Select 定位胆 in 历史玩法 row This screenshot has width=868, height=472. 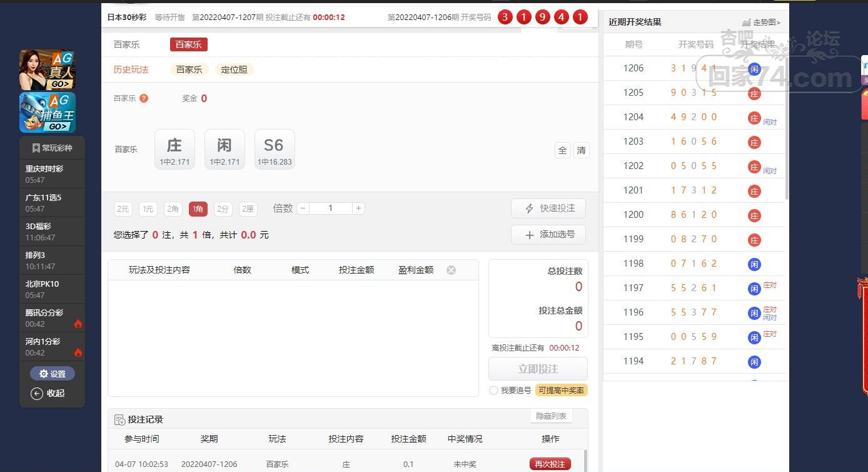pos(235,69)
